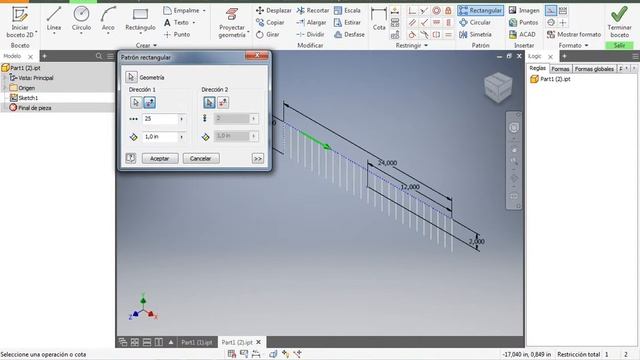Screen dimensions: 640x360
Task: Insert an image with Imagen
Action: [x=524, y=10]
